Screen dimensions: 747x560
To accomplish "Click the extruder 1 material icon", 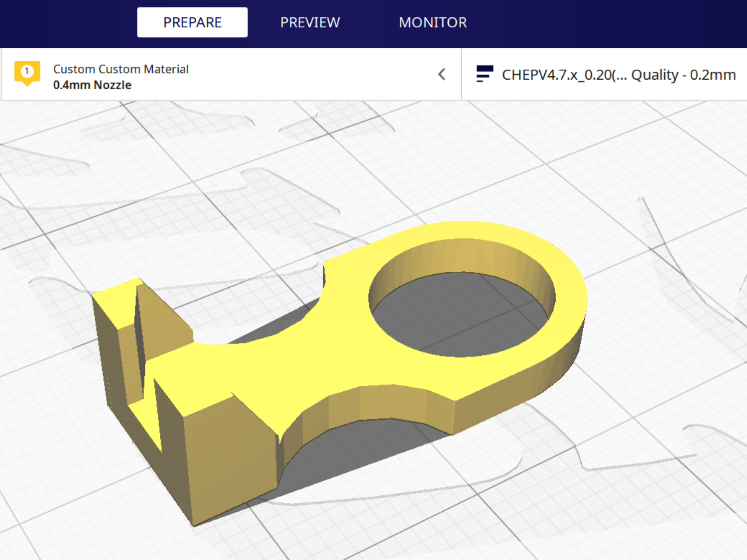I will [x=27, y=74].
